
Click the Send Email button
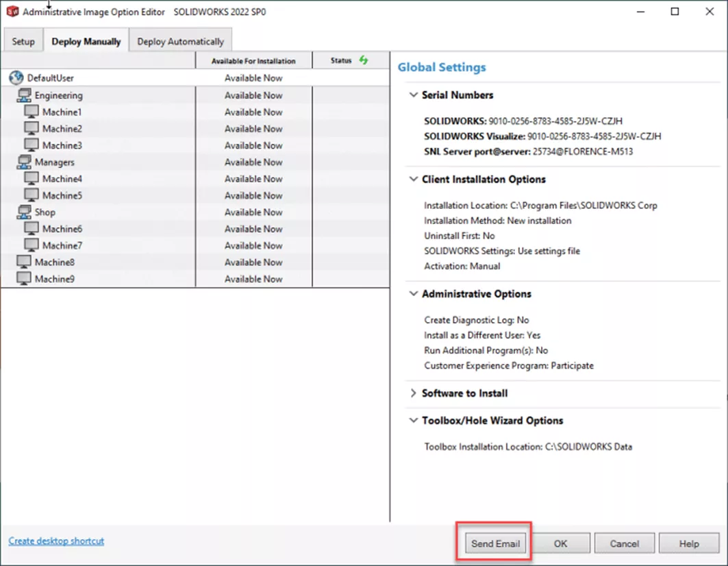click(495, 543)
